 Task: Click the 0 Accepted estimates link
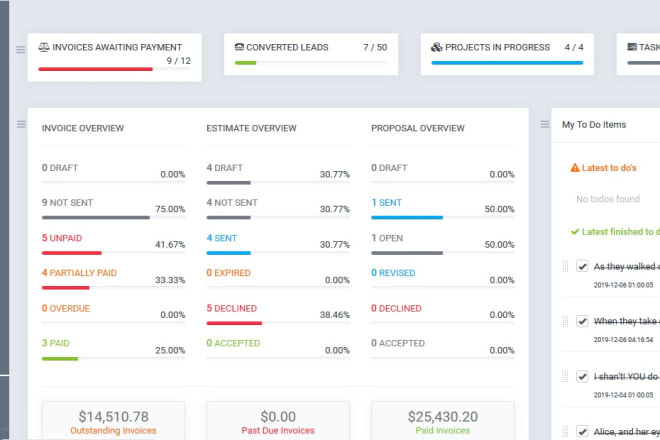(233, 343)
